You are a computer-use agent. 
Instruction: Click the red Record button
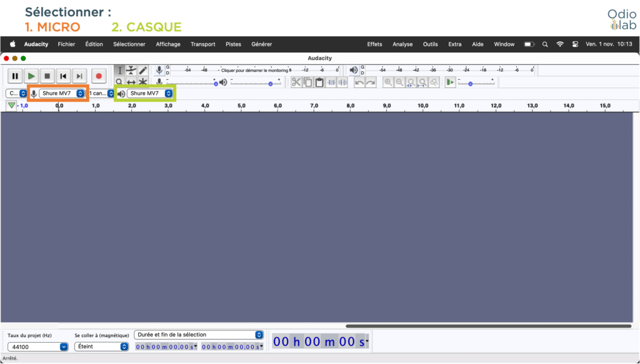click(98, 76)
